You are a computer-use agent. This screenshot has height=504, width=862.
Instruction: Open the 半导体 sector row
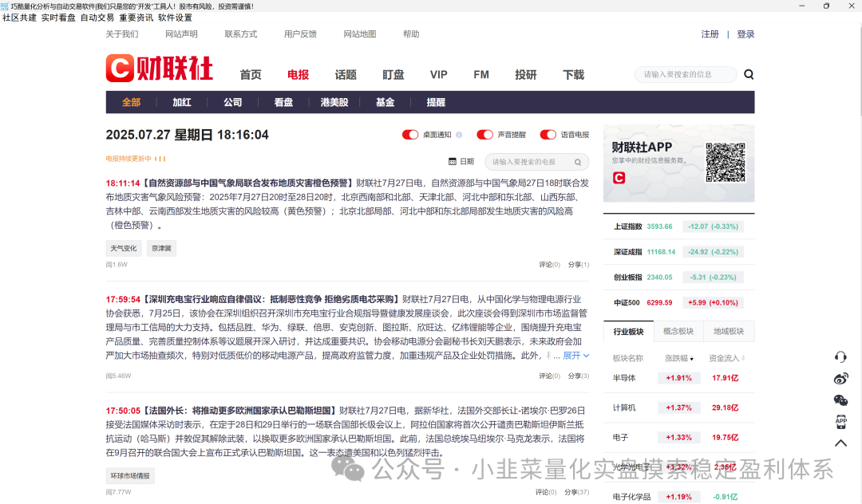(x=679, y=378)
